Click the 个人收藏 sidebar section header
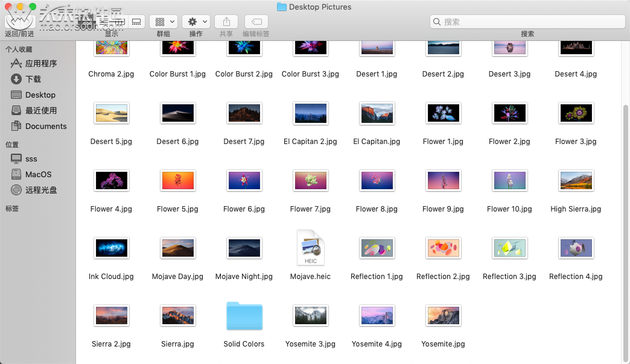The image size is (630, 364). [x=19, y=49]
